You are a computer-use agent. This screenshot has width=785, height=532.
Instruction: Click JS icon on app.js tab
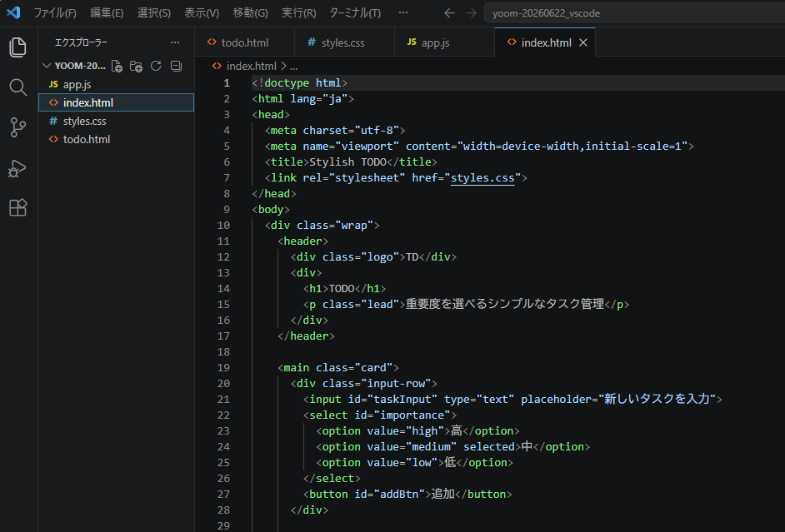coord(412,42)
